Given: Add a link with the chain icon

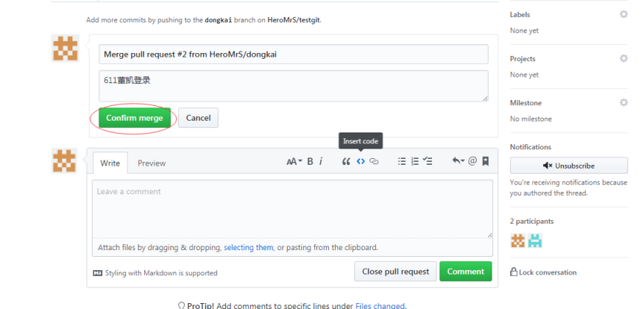Looking at the screenshot, I should point(374,161).
